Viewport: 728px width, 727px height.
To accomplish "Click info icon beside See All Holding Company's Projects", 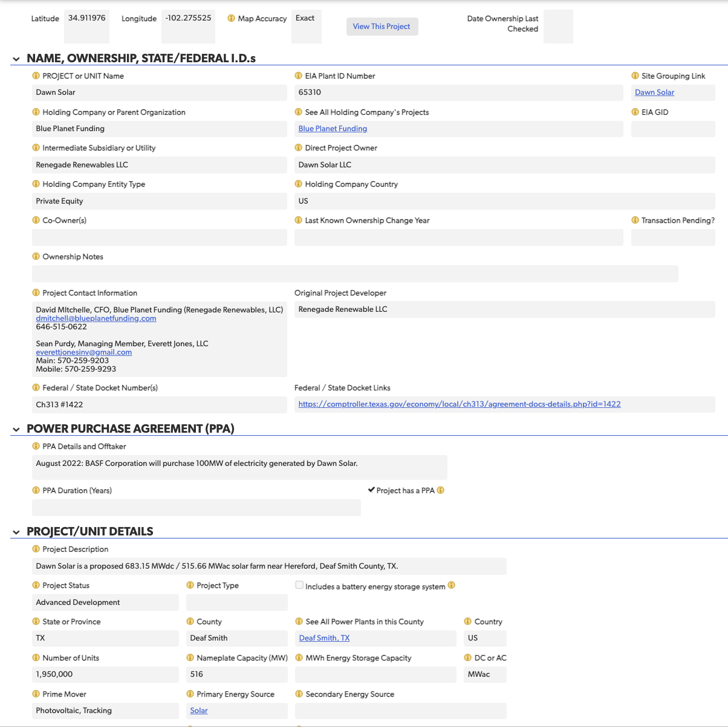I will click(298, 112).
